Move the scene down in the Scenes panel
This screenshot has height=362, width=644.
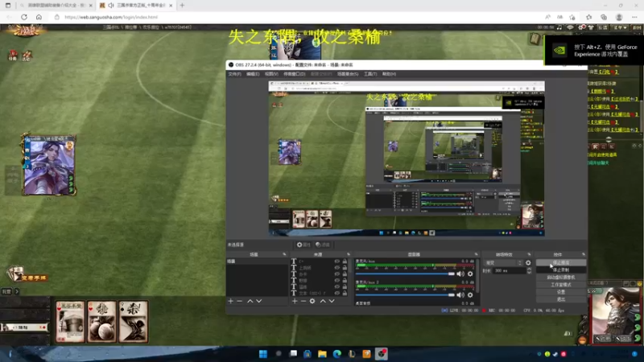pos(258,301)
